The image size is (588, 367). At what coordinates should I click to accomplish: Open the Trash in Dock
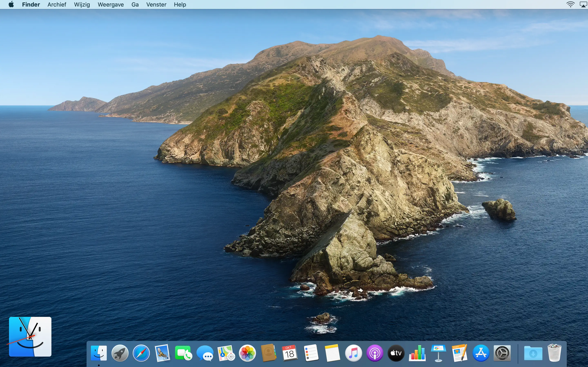pos(554,353)
